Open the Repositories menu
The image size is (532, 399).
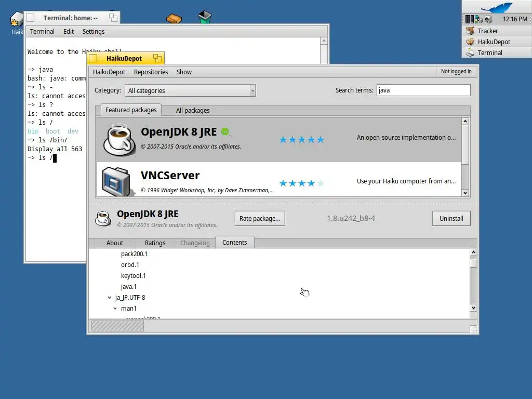click(x=151, y=72)
